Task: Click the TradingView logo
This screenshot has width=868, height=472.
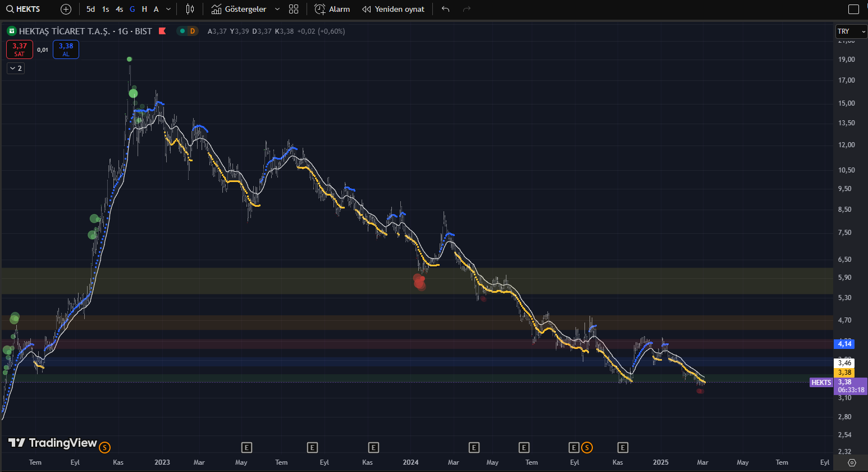Action: tap(53, 443)
